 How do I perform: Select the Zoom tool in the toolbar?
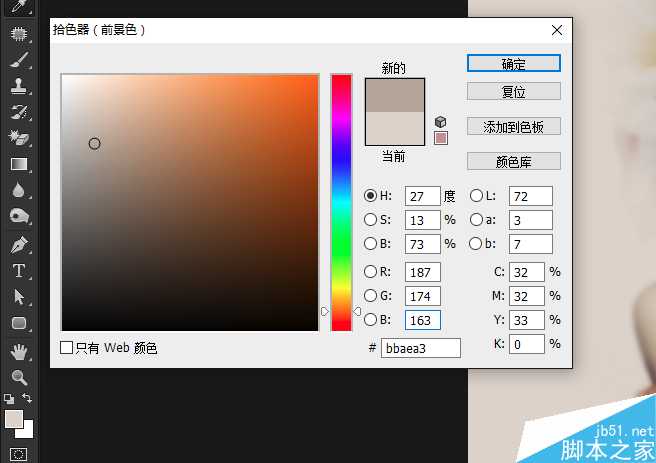point(18,377)
